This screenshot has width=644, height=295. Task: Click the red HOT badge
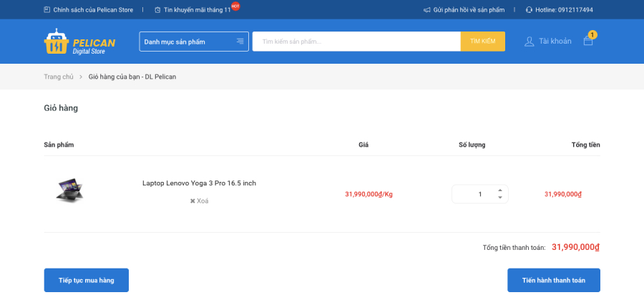coord(235,6)
